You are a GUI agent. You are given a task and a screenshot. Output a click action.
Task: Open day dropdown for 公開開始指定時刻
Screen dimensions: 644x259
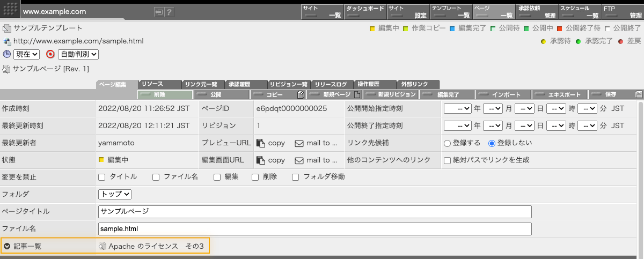coord(524,108)
